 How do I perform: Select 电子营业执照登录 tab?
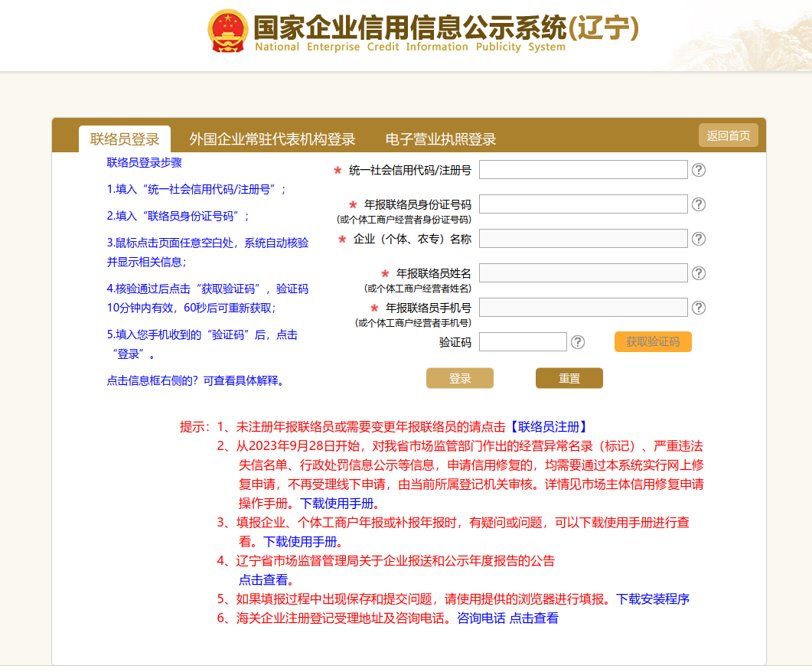tap(441, 139)
